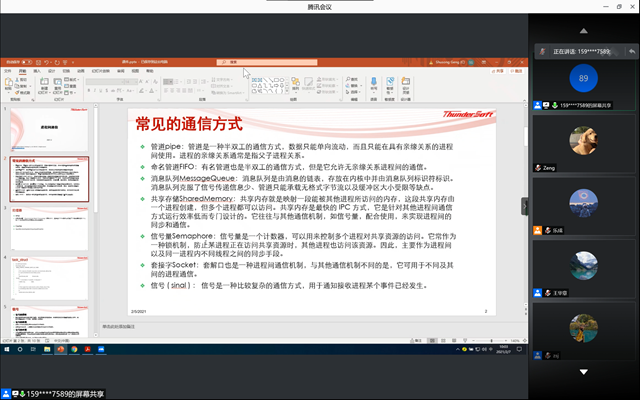Open the 文件 menu in PowerPoint
Screen dimensions: 640x400
coord(8,72)
